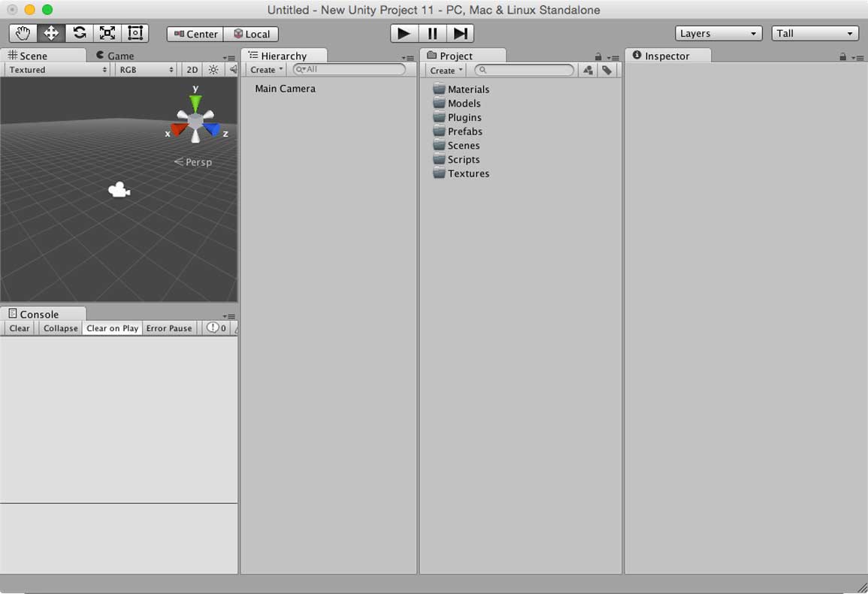Select the Rotate tool

click(x=79, y=33)
